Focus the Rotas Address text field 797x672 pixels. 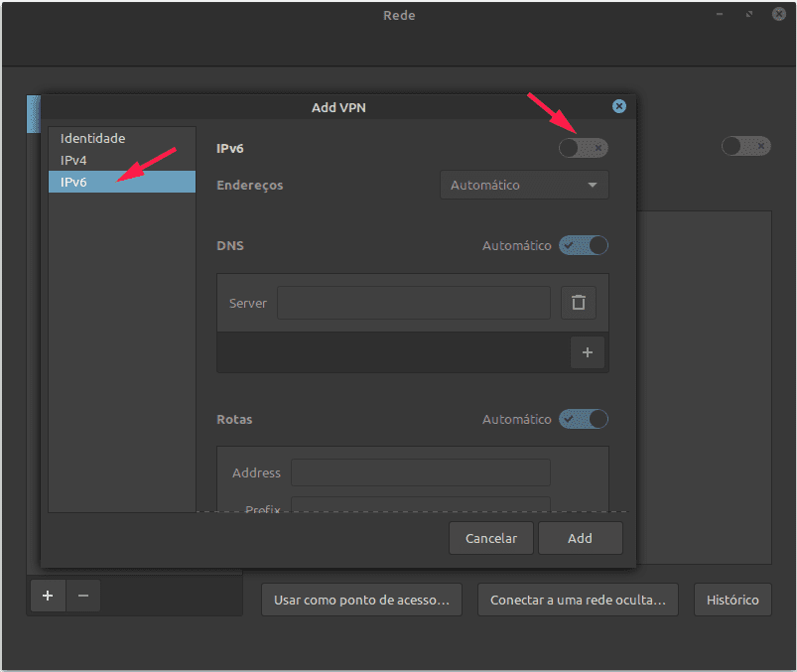(x=420, y=472)
